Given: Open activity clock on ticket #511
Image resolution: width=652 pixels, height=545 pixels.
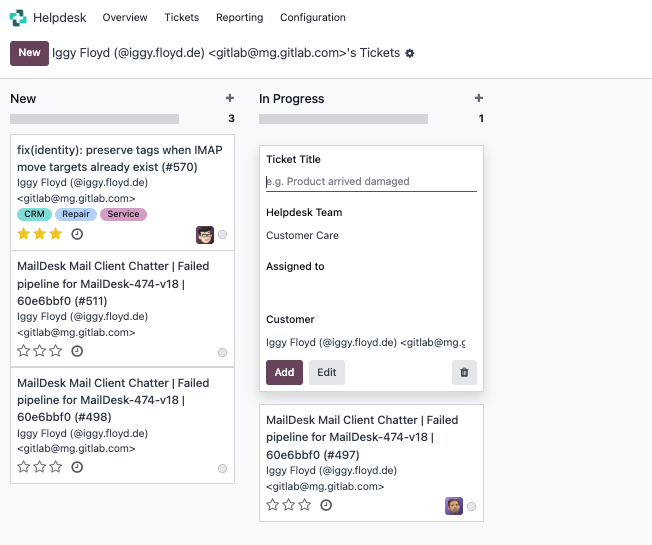Looking at the screenshot, I should (x=77, y=351).
